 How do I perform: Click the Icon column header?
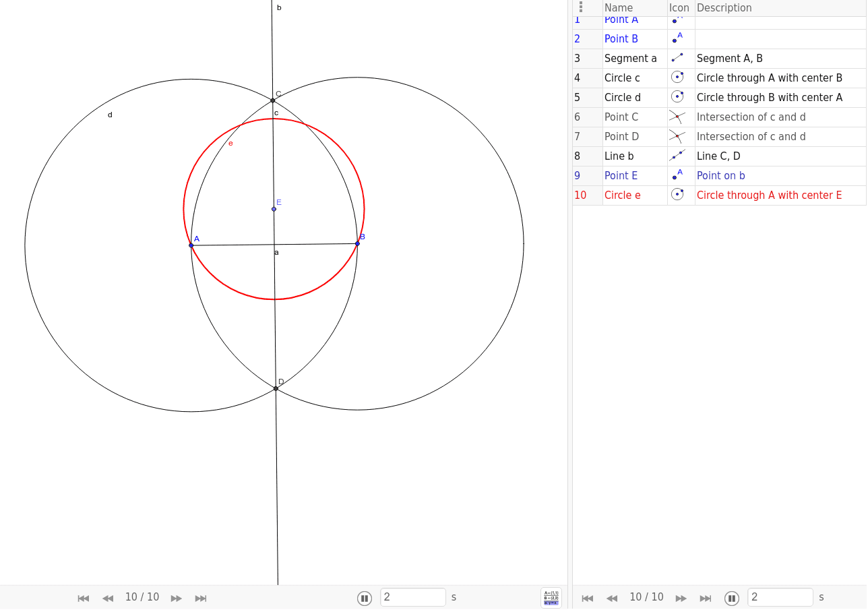(679, 8)
